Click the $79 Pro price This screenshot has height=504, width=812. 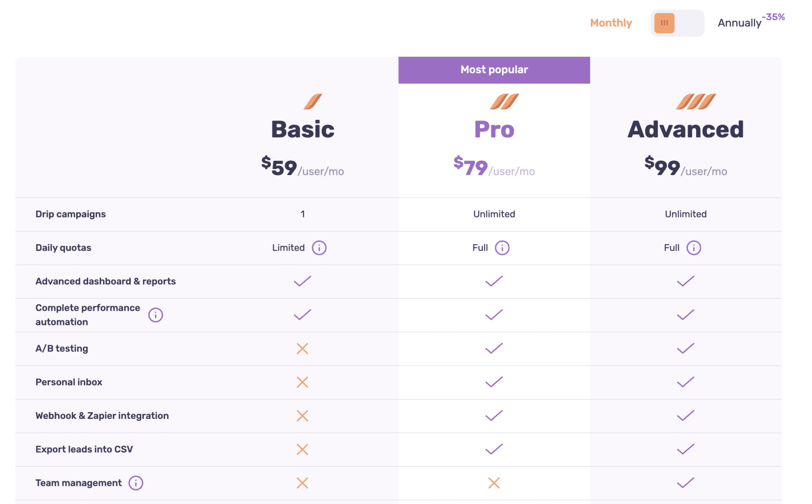pyautogui.click(x=472, y=167)
